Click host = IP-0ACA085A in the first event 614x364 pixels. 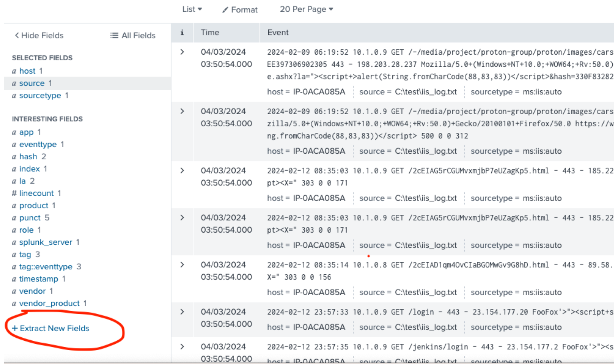[x=306, y=91]
